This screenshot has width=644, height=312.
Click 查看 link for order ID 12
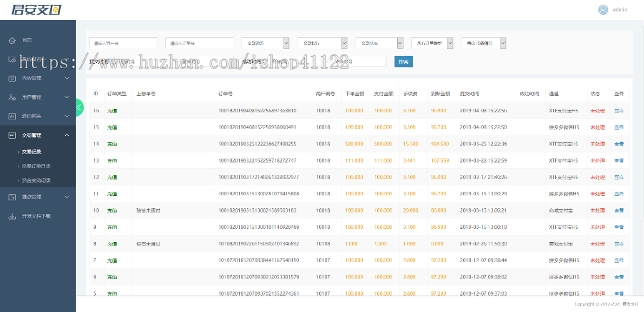pos(619,177)
